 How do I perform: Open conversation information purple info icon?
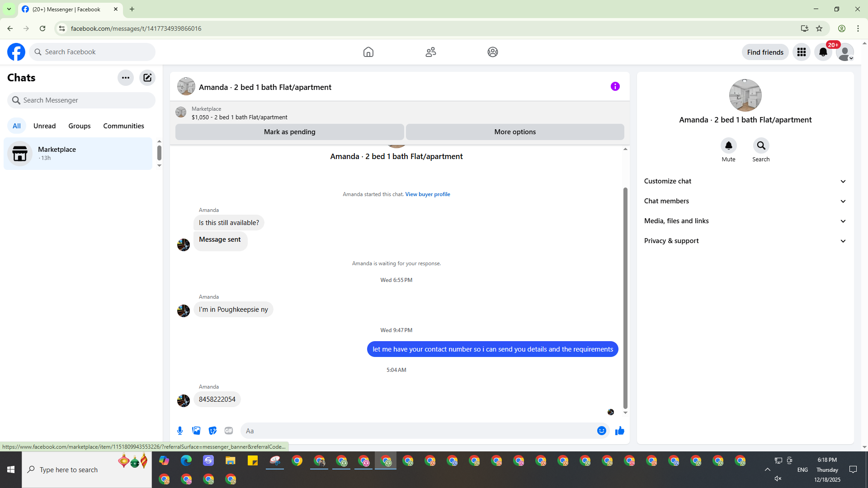(615, 86)
